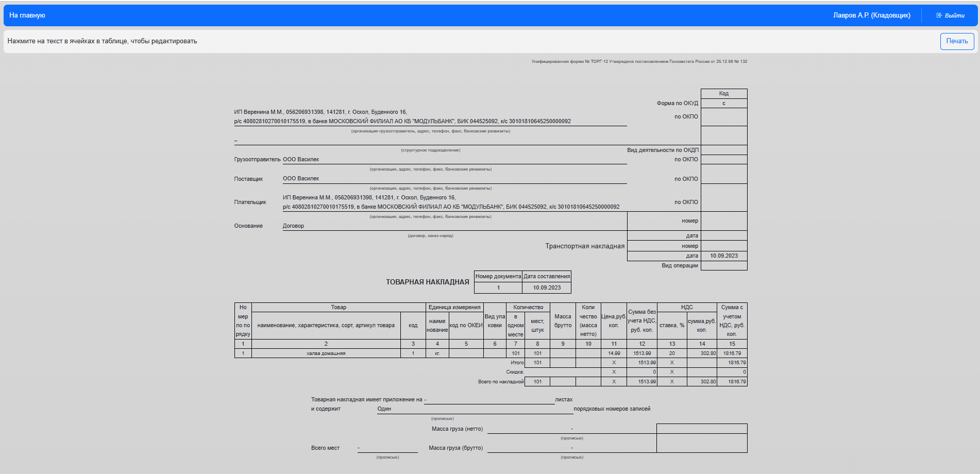Click the user name Лавров А.Р. (Кладовщик)
The image size is (980, 474).
872,15
